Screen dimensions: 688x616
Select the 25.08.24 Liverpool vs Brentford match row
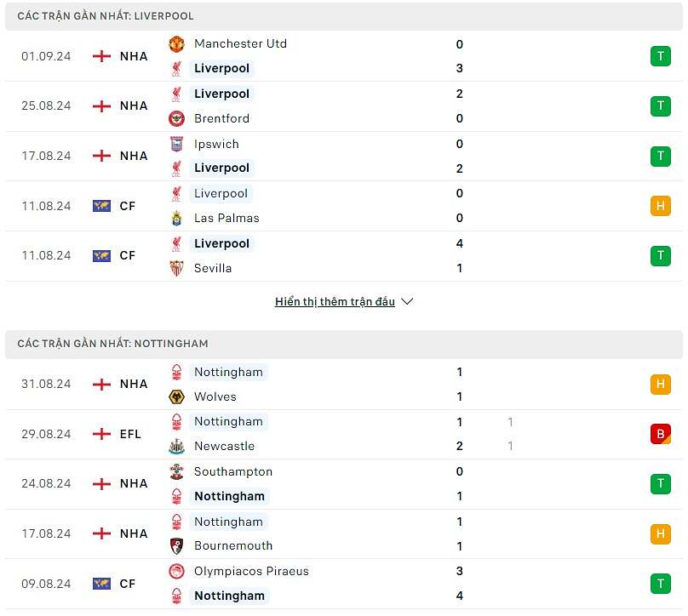(x=341, y=106)
